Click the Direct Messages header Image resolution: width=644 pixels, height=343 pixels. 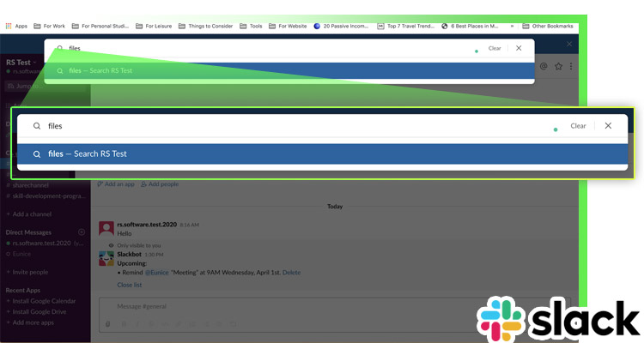coord(28,232)
